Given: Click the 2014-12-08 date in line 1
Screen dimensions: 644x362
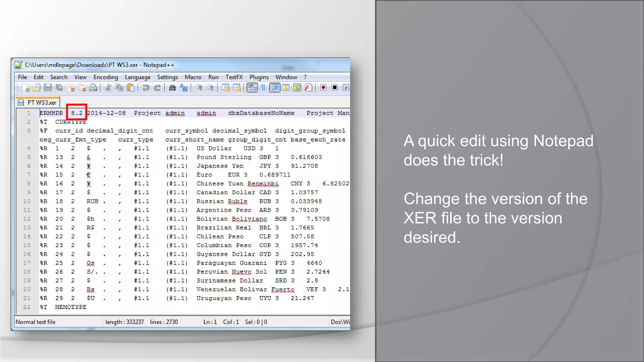Looking at the screenshot, I should (x=106, y=113).
